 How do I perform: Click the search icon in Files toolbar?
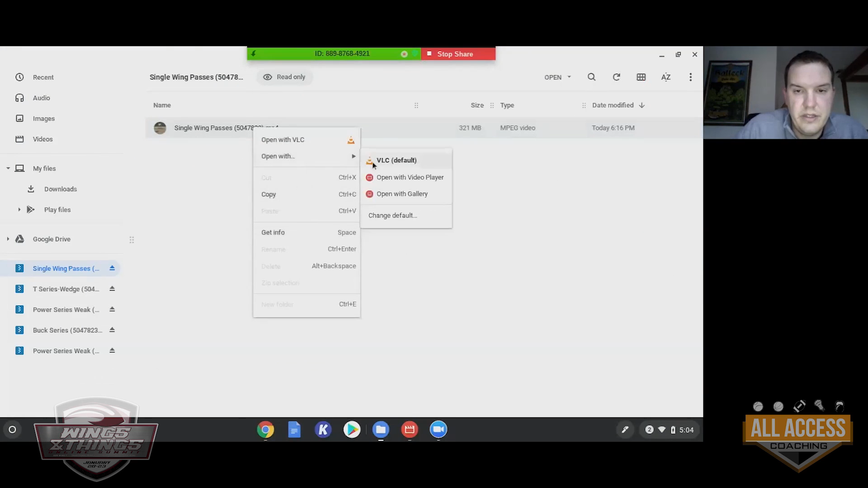[x=591, y=77]
